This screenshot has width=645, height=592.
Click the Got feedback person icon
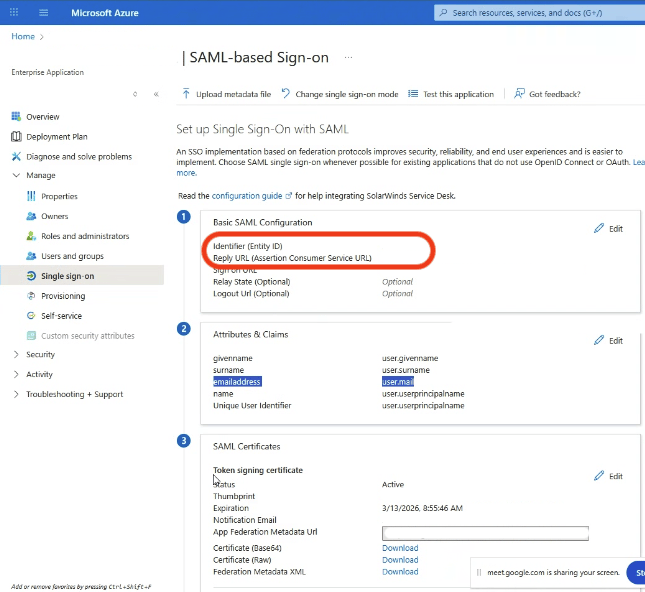tap(519, 94)
